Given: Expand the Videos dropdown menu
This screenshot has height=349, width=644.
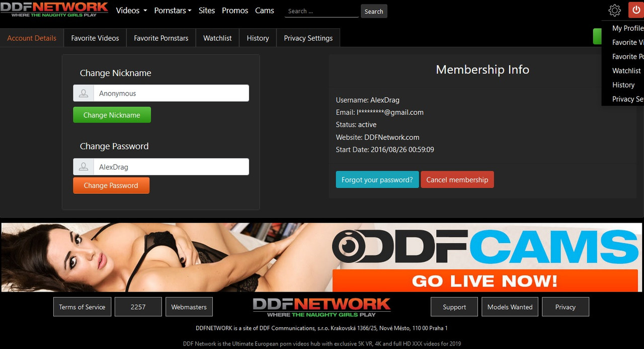Looking at the screenshot, I should 131,11.
